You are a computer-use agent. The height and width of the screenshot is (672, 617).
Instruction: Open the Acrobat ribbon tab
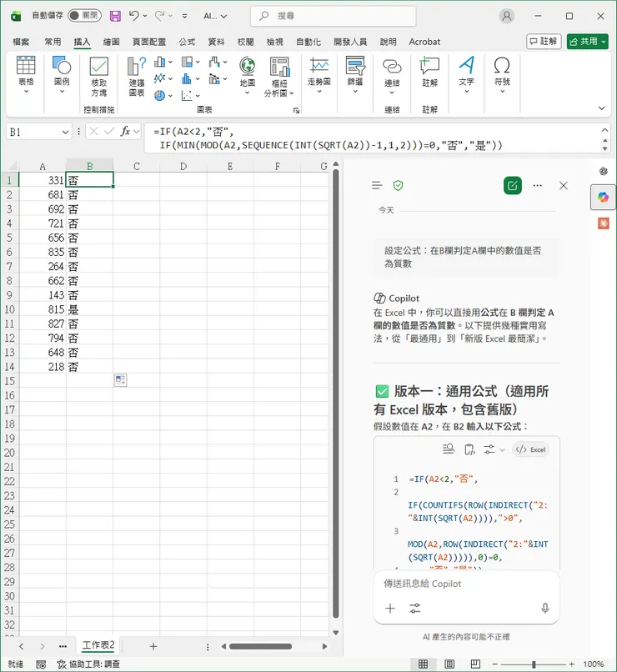coord(424,42)
